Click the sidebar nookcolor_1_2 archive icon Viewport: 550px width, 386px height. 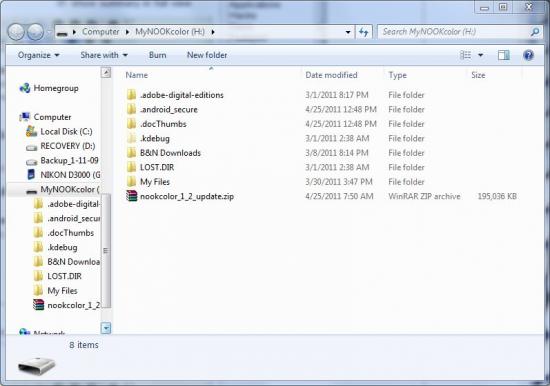(38, 305)
